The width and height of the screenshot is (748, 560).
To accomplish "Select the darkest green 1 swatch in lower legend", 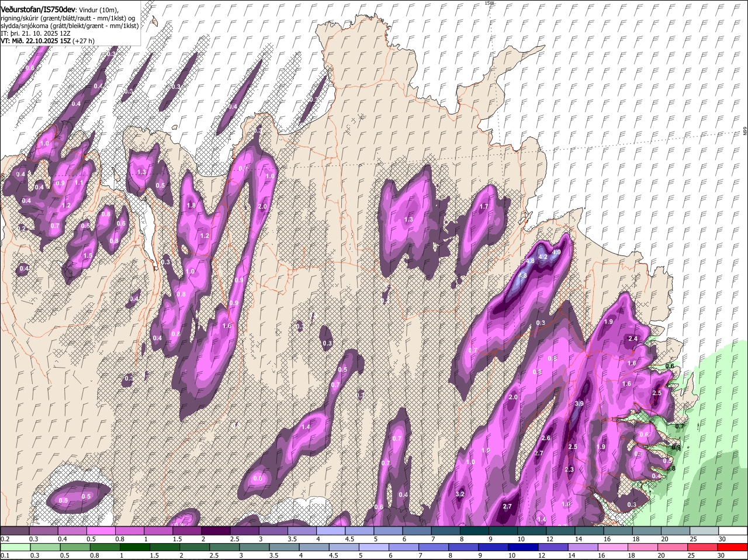I will (134, 547).
